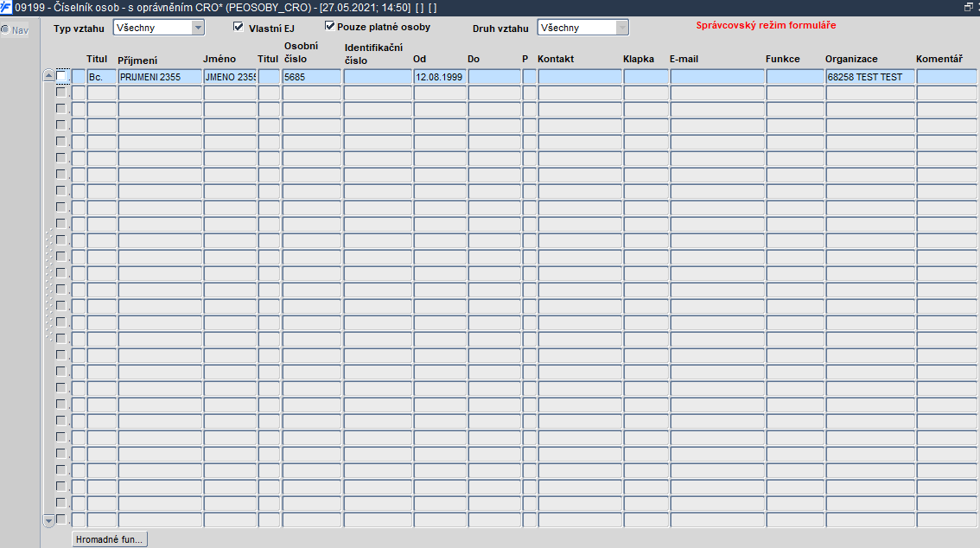The height and width of the screenshot is (548, 980).
Task: Click the scroll up arrow of the table
Action: coord(48,75)
